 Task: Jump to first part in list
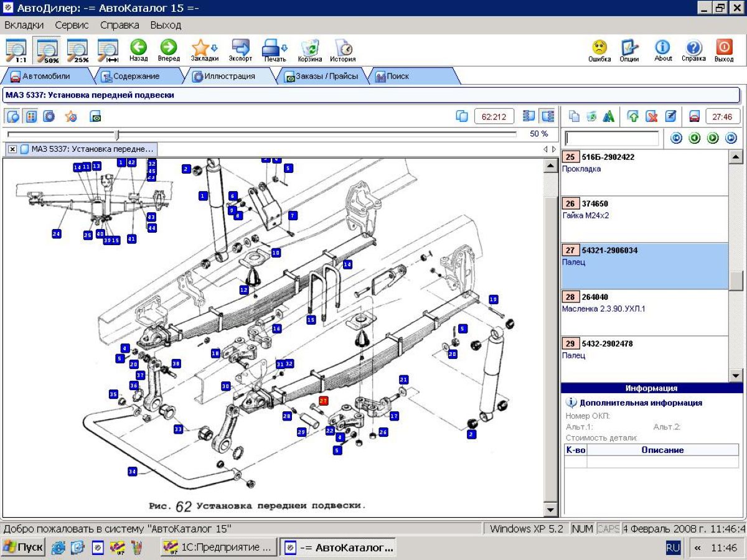coord(676,138)
